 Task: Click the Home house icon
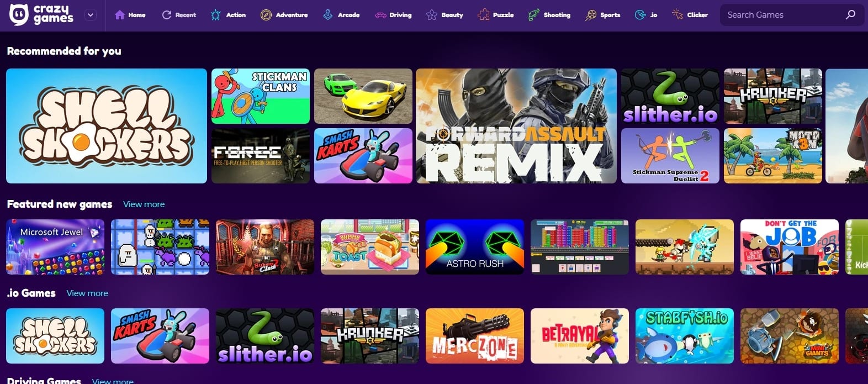119,15
